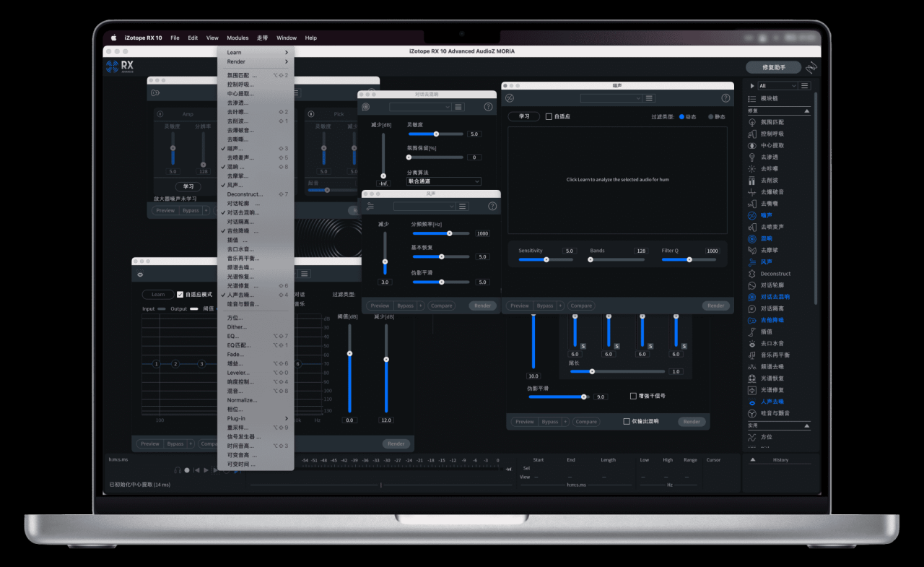
Task: Open 去爆破音 module in sidebar list
Action: pyautogui.click(x=772, y=192)
